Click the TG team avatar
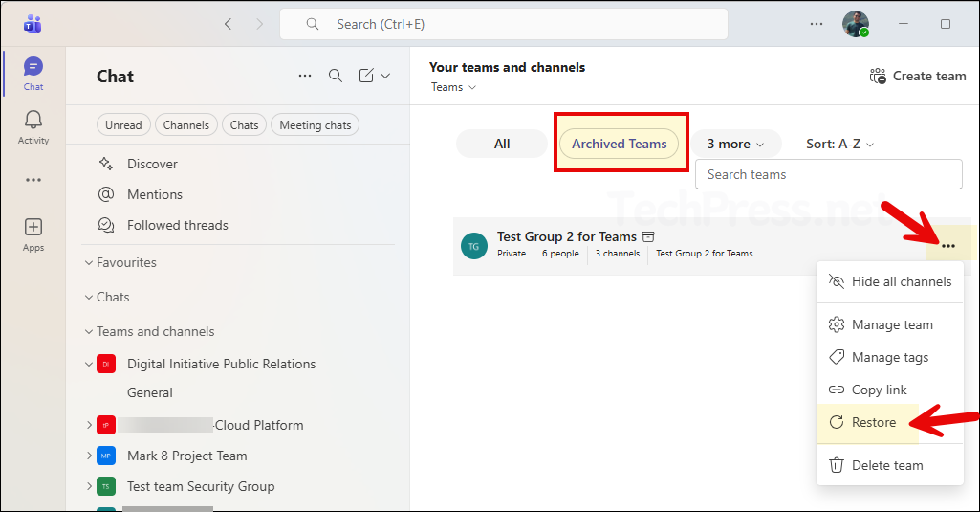The image size is (980, 512). [474, 246]
